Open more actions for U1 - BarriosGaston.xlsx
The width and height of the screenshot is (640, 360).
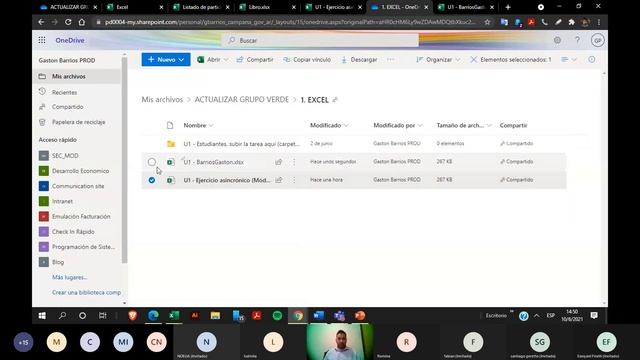coord(294,162)
